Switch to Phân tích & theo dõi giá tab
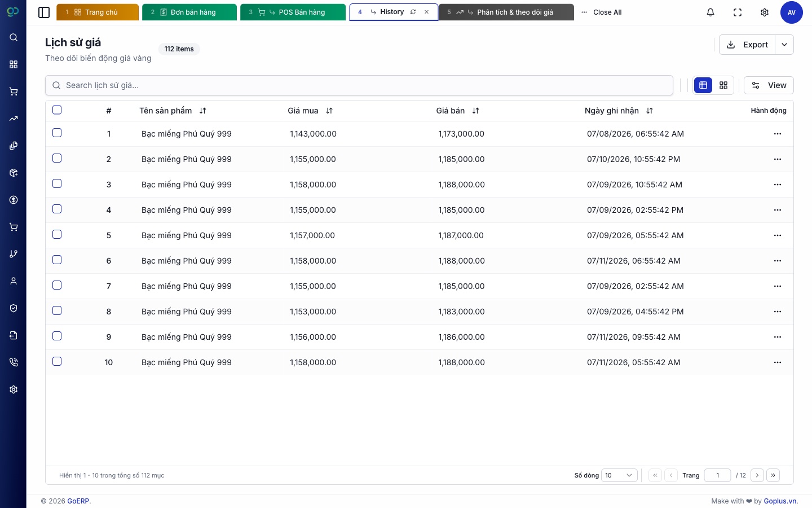This screenshot has width=812, height=508. [506, 12]
